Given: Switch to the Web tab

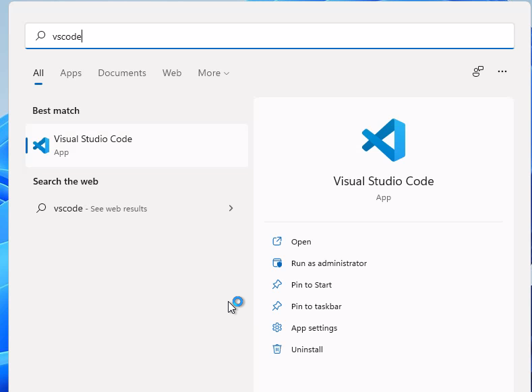Looking at the screenshot, I should coord(172,73).
